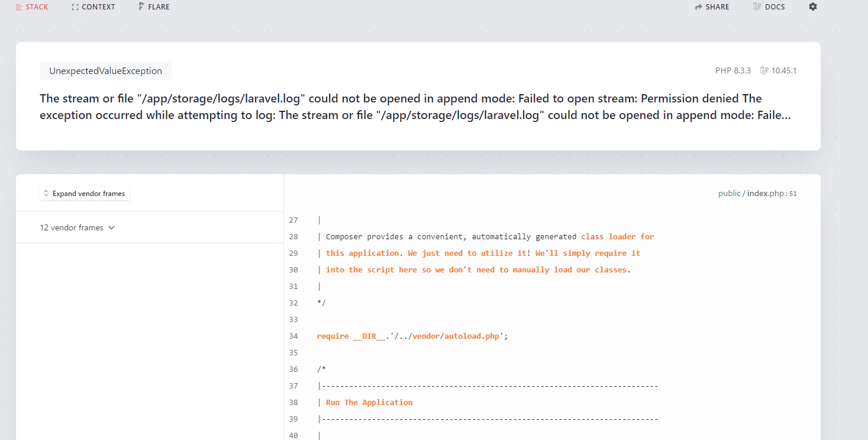Switch to the STACK tab

[x=32, y=7]
